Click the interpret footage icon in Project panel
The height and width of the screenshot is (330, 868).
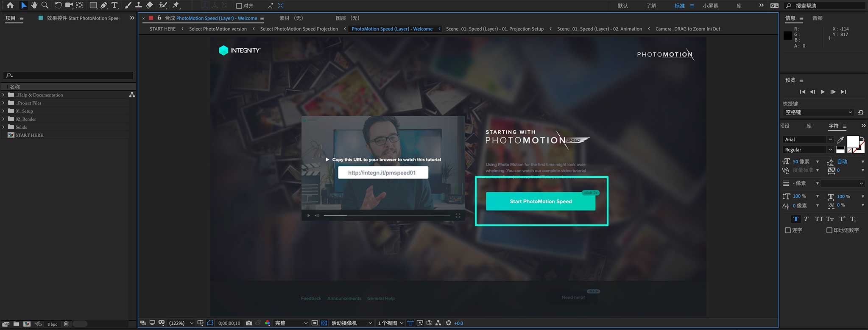6,324
